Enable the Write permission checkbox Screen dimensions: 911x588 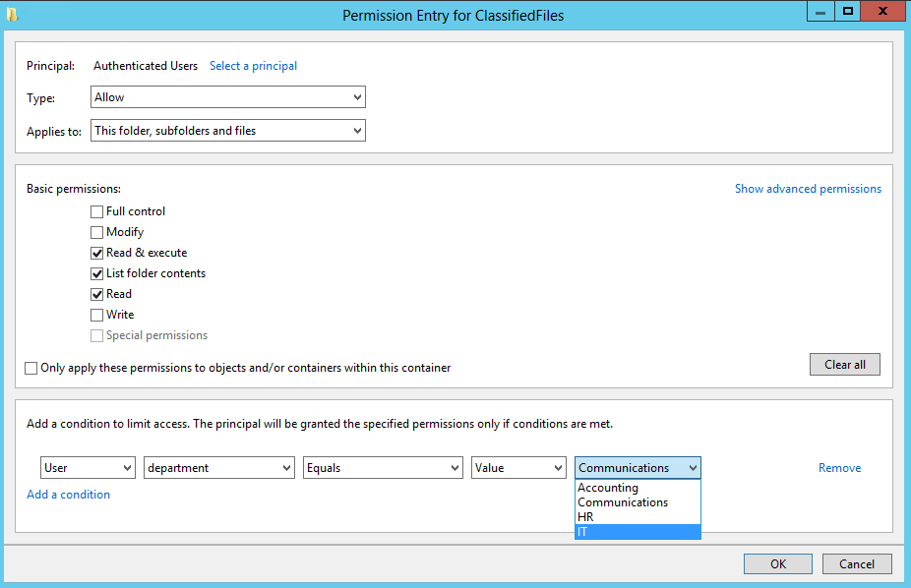point(96,315)
